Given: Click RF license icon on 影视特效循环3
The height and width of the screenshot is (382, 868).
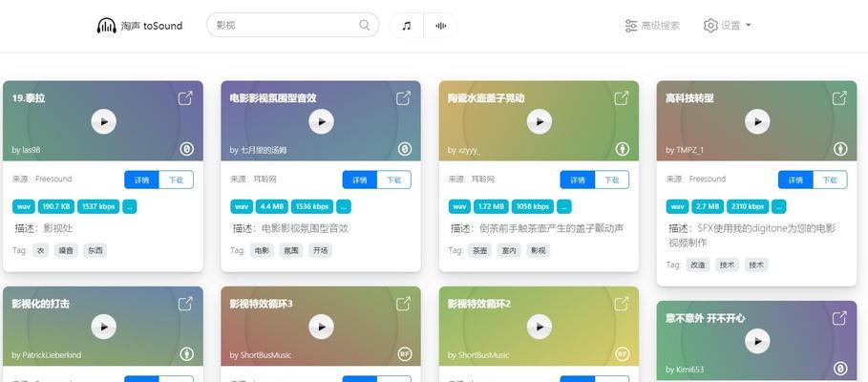Looking at the screenshot, I should tap(405, 353).
